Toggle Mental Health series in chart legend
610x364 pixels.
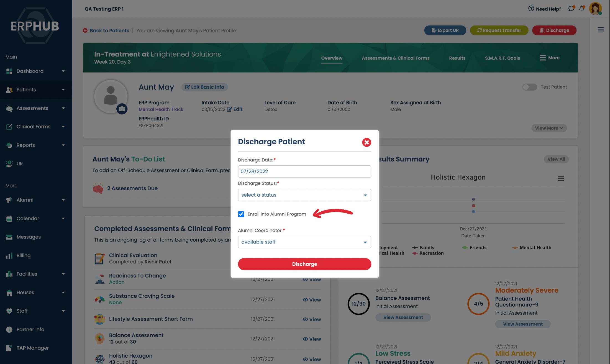point(531,248)
